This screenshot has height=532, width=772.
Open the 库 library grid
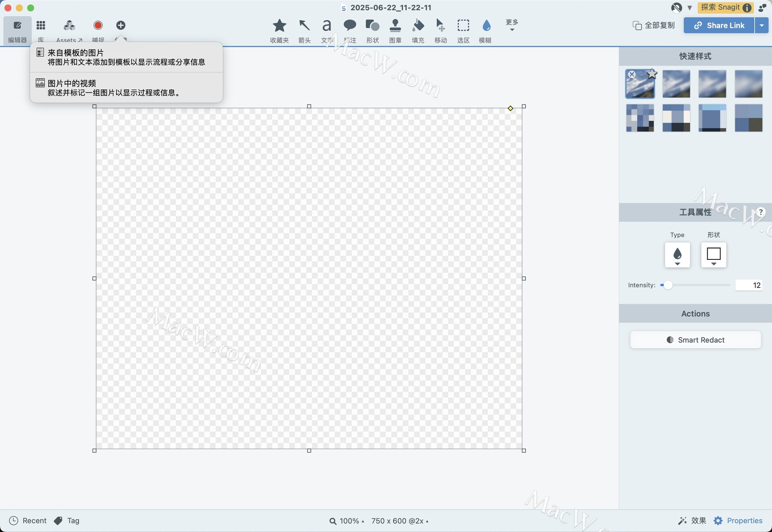click(41, 31)
